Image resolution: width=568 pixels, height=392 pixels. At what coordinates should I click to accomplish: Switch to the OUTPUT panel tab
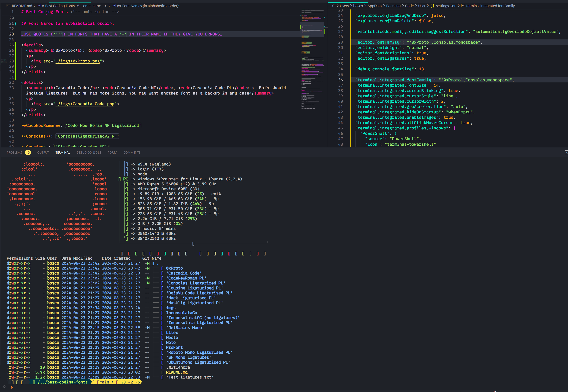[x=43, y=153]
